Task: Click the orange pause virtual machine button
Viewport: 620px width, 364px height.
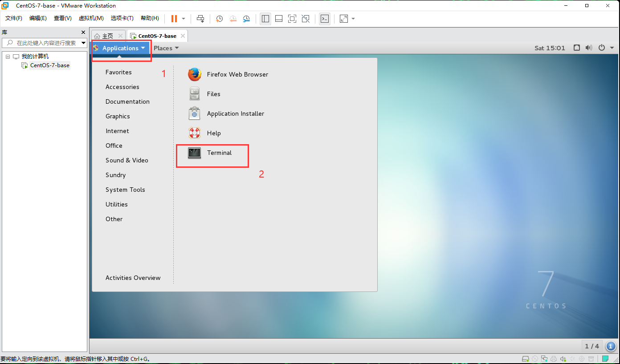Action: click(x=174, y=19)
